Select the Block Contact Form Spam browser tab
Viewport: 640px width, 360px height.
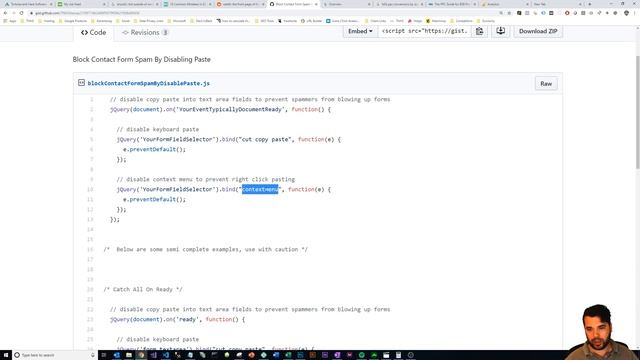click(293, 4)
